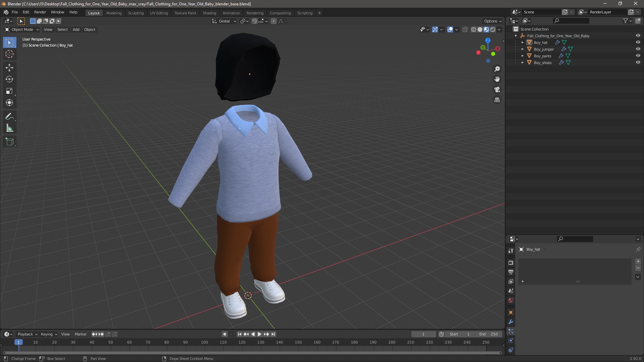Screen dimensions: 644x362
Task: Expand the Boy_jumper tree item
Action: 523,49
